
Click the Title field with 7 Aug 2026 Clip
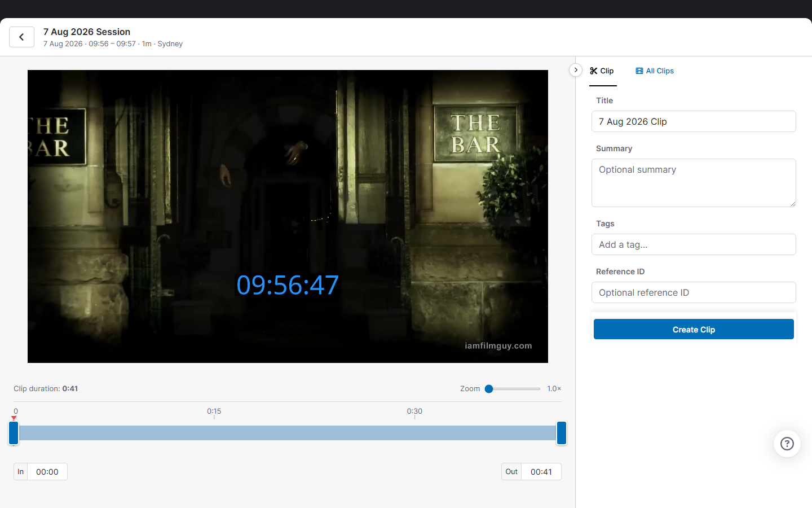(694, 121)
